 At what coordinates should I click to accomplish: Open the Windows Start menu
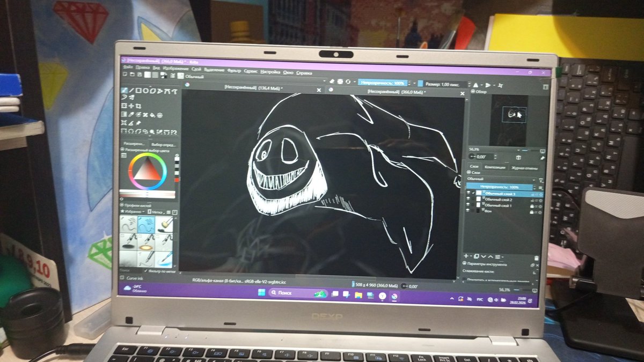coord(260,293)
